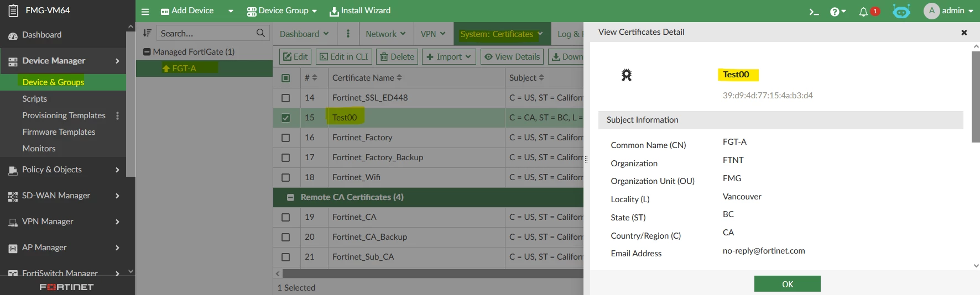The height and width of the screenshot is (295, 980).
Task: Open the Import dropdown button
Action: click(449, 57)
